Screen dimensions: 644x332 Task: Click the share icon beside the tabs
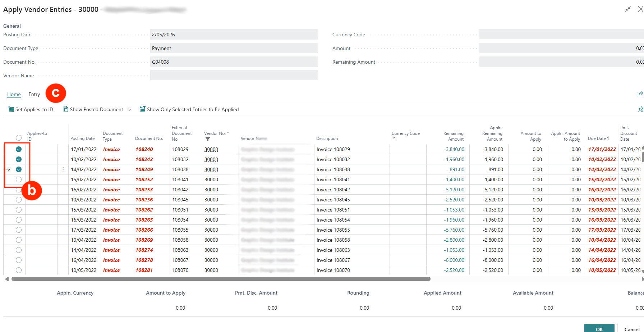pos(640,94)
